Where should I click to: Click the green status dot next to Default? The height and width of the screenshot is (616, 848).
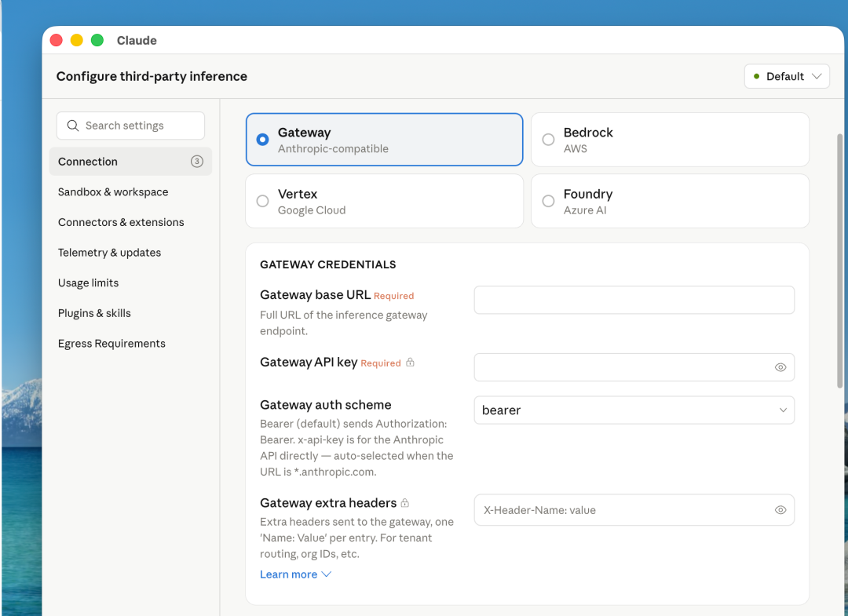click(756, 76)
